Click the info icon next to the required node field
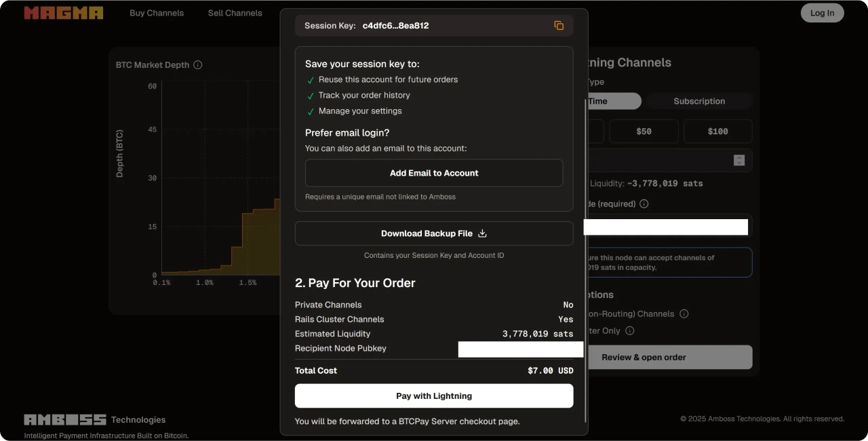The height and width of the screenshot is (441, 868). 644,204
